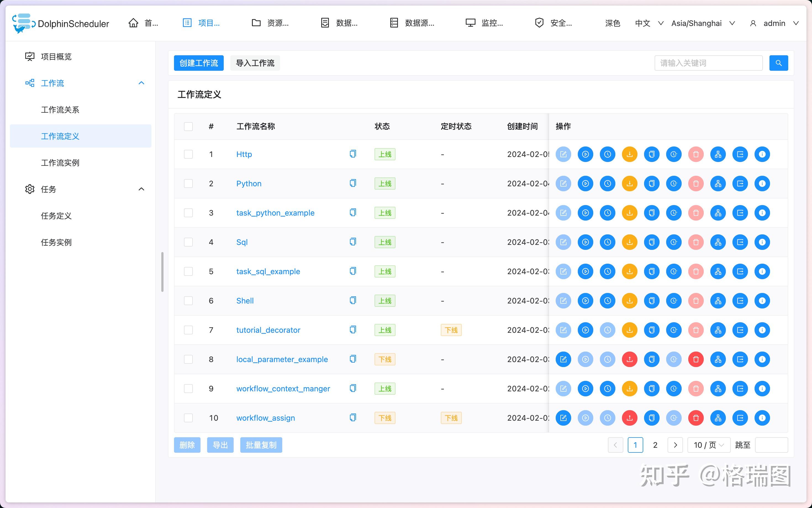Open the tree view of local_parameter_example

718,359
